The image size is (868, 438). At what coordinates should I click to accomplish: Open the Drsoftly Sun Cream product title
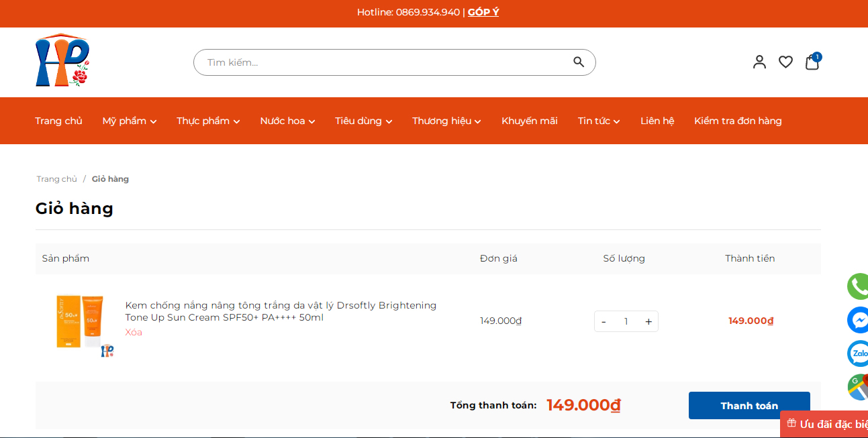281,311
